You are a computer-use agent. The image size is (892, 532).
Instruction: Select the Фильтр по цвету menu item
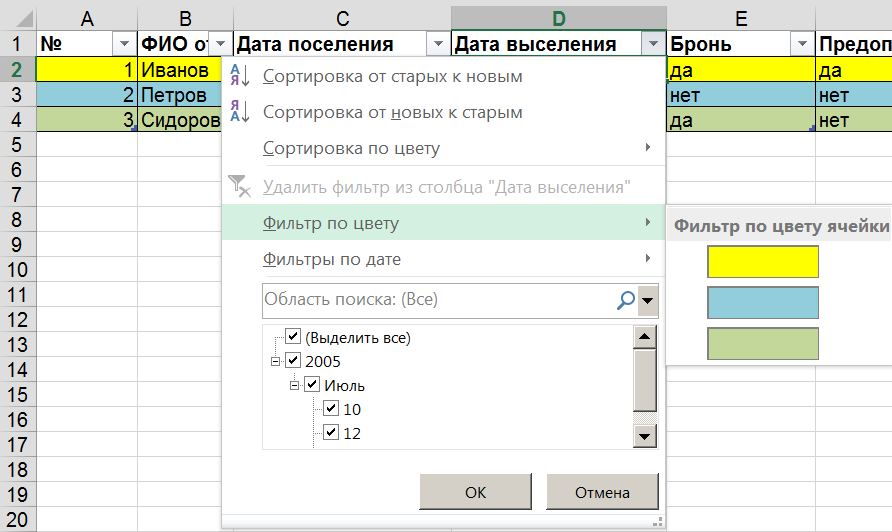point(444,222)
